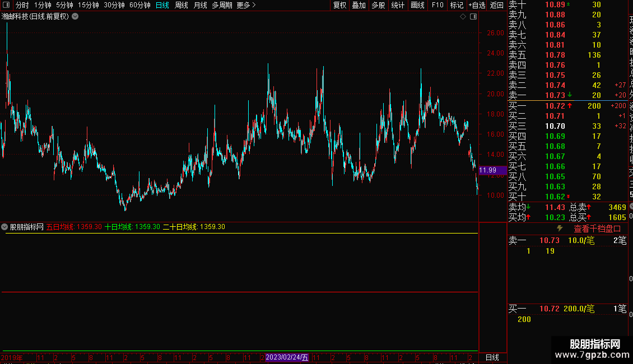Screen dimensions: 633x364
Task: Select the 买十 row priced 10.62
Action: [x=567, y=197]
